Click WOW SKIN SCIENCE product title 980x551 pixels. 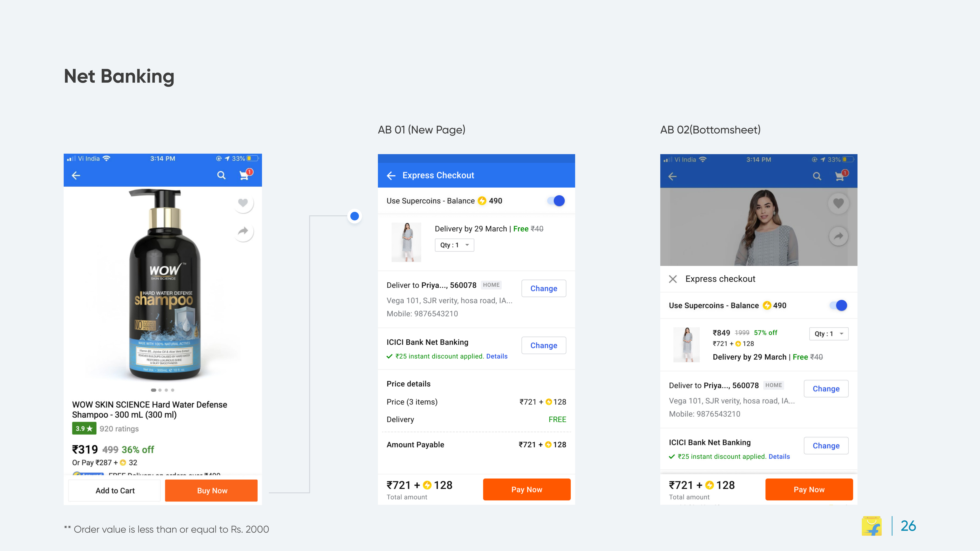click(x=149, y=410)
